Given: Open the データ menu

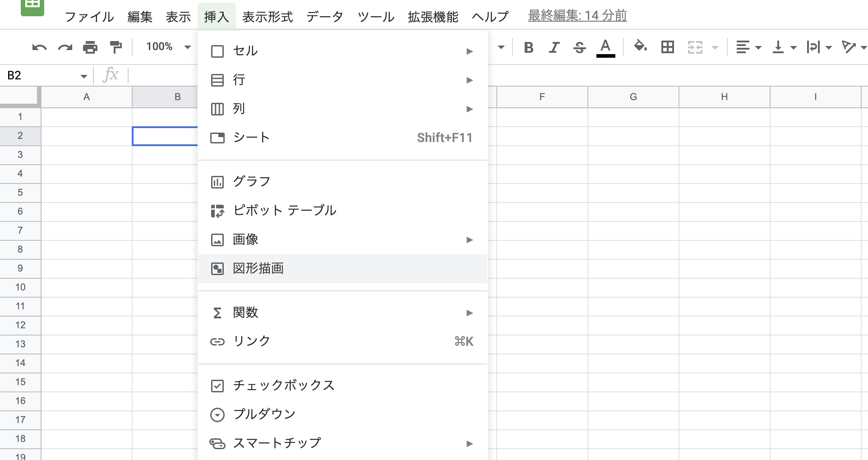Looking at the screenshot, I should point(324,17).
